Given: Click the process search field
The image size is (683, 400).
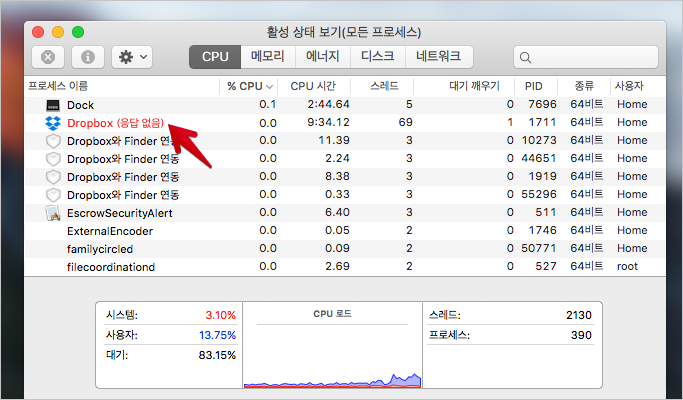Looking at the screenshot, I should click(585, 57).
